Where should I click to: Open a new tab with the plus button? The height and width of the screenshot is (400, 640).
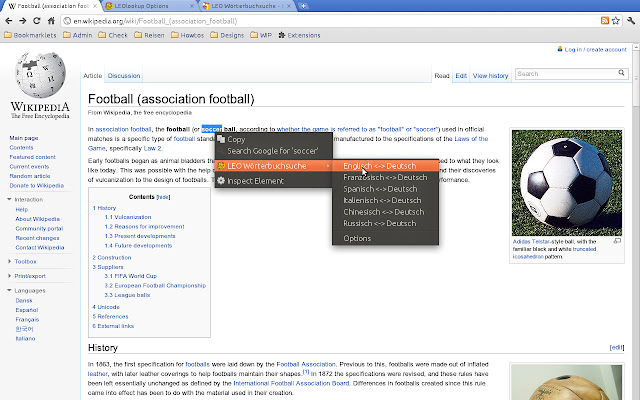point(303,6)
